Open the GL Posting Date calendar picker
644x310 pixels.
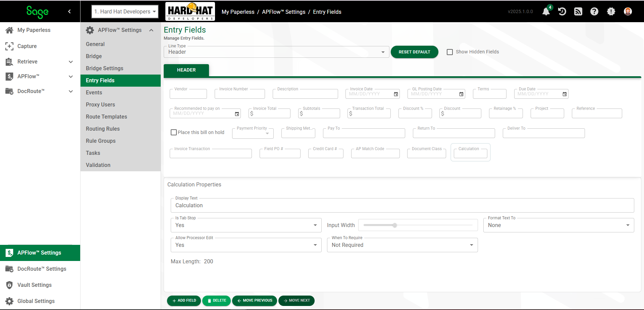click(461, 94)
